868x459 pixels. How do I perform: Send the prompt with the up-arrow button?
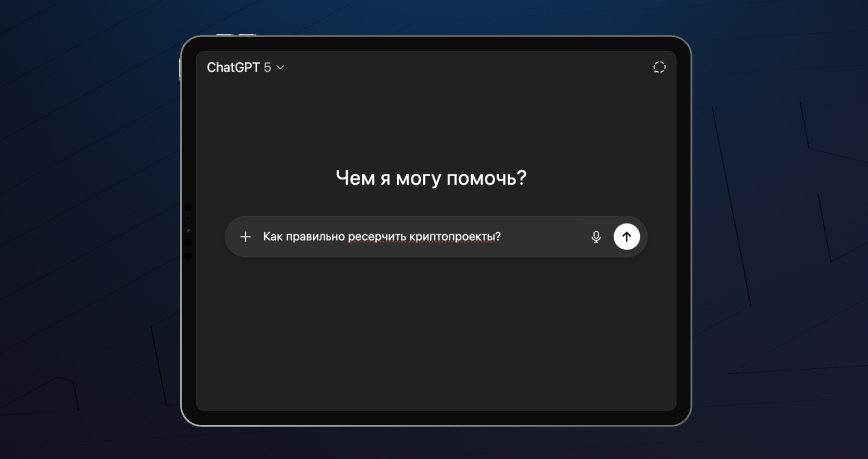(627, 237)
